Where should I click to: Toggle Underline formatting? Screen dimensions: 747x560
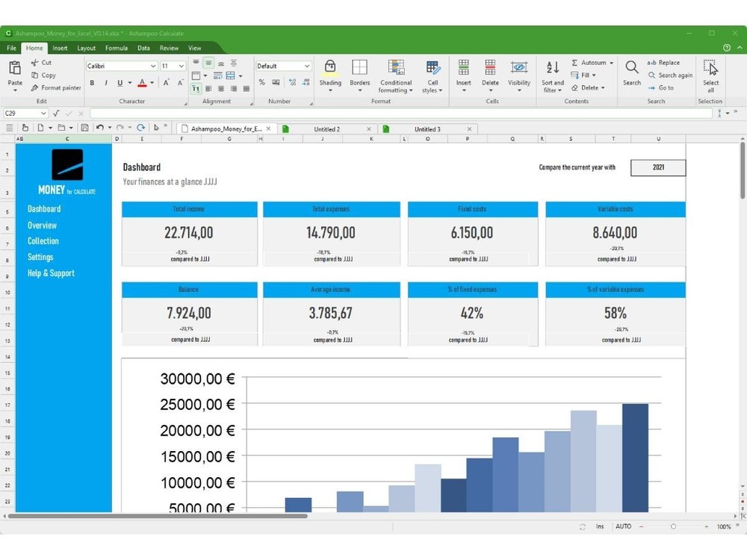(x=120, y=83)
